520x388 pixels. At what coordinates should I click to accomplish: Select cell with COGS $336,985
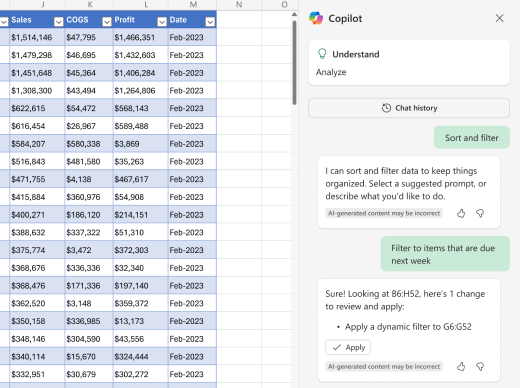89,321
